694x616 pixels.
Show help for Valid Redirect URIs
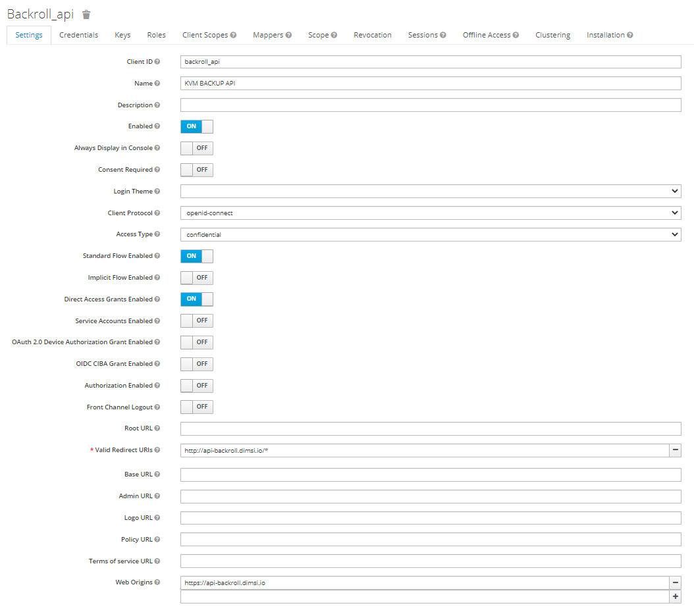pyautogui.click(x=157, y=450)
